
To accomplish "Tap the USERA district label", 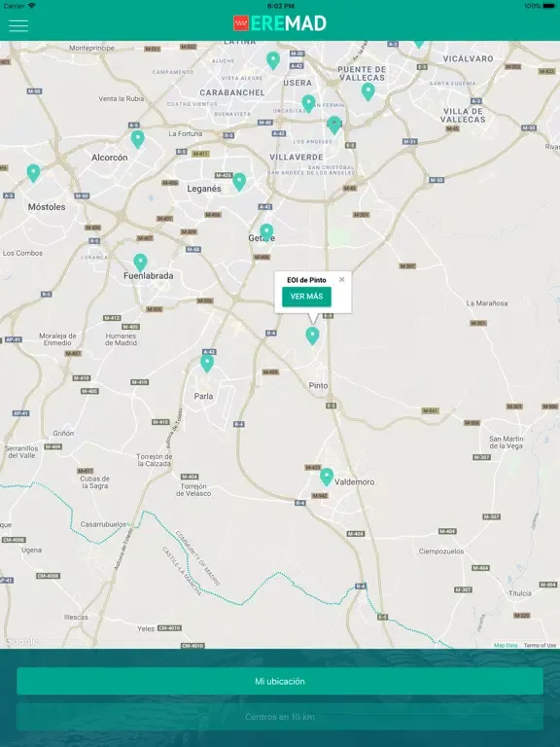I will tap(297, 83).
